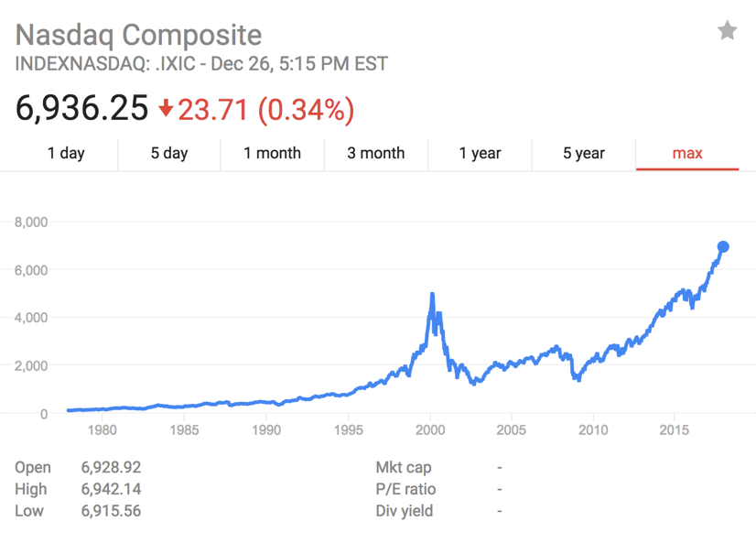The height and width of the screenshot is (543, 756).
Task: Open the 1 month chart view
Action: pos(272,153)
